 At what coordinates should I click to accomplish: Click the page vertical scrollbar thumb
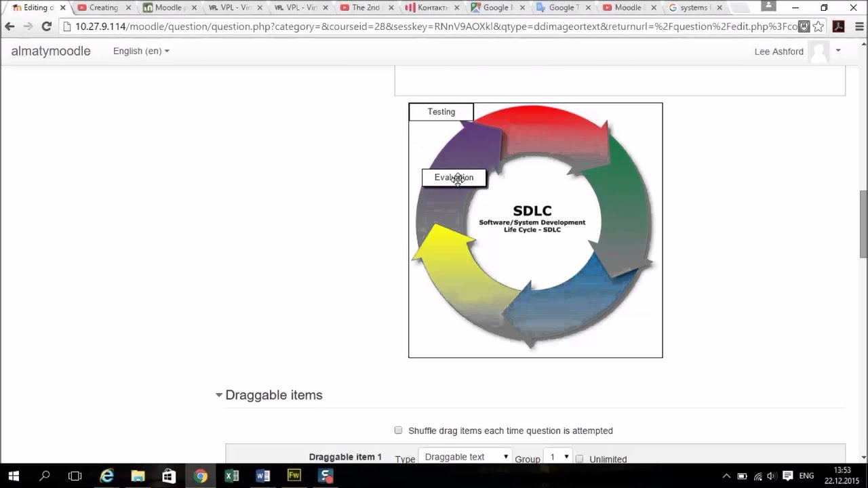pos(863,224)
